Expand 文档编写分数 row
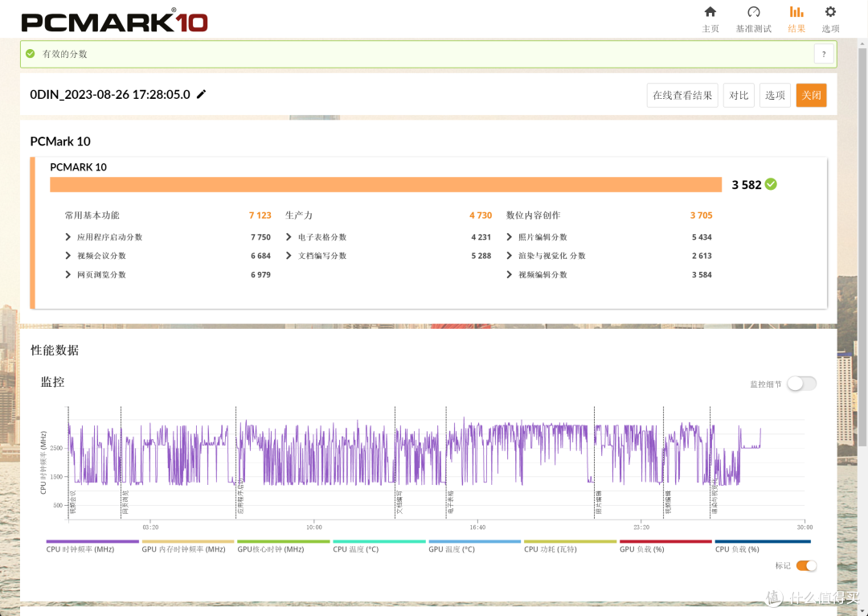The width and height of the screenshot is (868, 616). click(289, 256)
